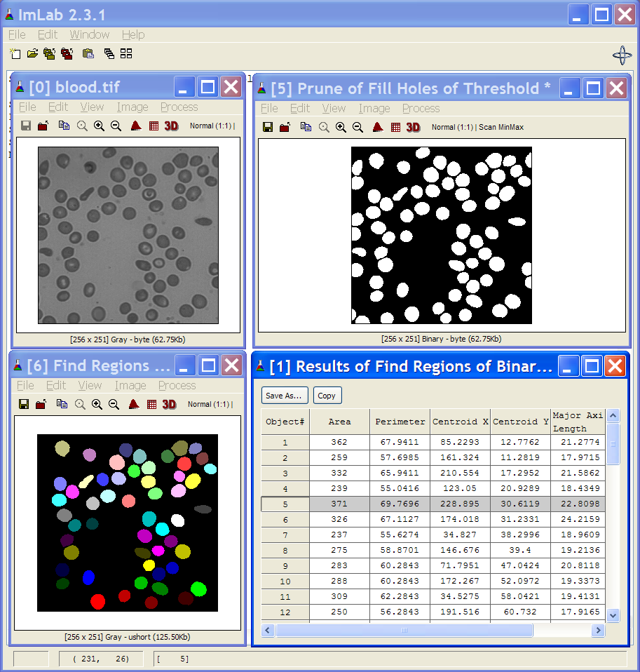Screen dimensions: 640x672
Task: Click the Copy icon in blood.tif window toolbar
Action: click(64, 126)
